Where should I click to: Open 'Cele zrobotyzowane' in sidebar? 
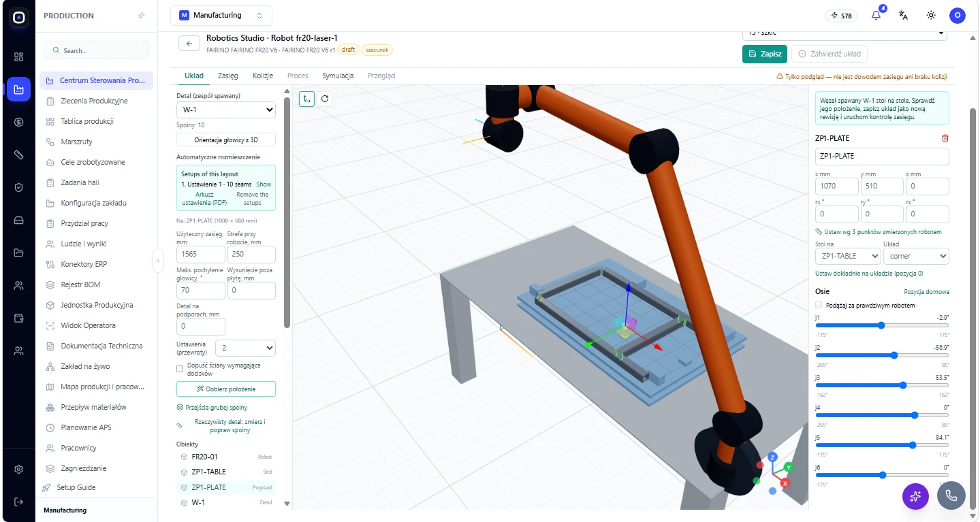coord(93,163)
